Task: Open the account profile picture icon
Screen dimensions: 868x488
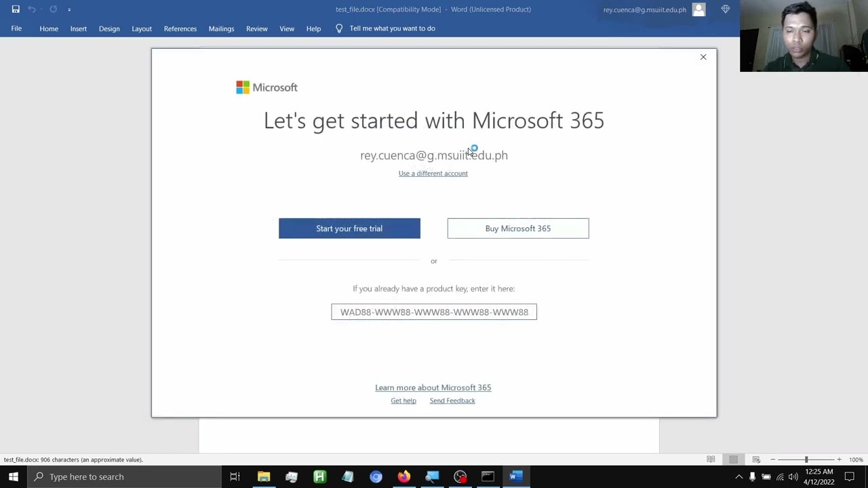Action: [x=699, y=9]
